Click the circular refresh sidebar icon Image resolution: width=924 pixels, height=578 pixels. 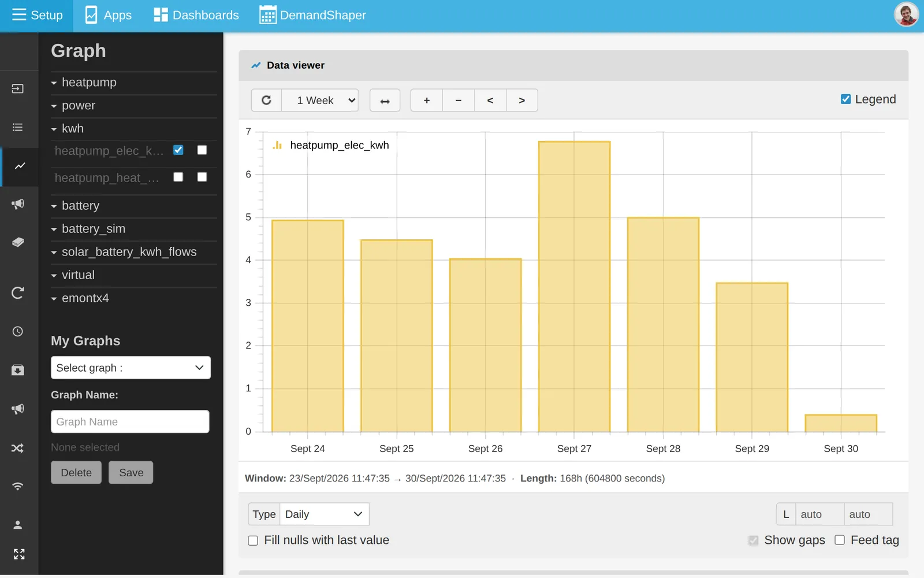point(18,292)
